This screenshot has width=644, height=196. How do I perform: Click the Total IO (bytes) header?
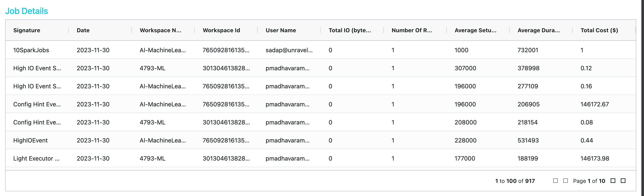tap(349, 30)
